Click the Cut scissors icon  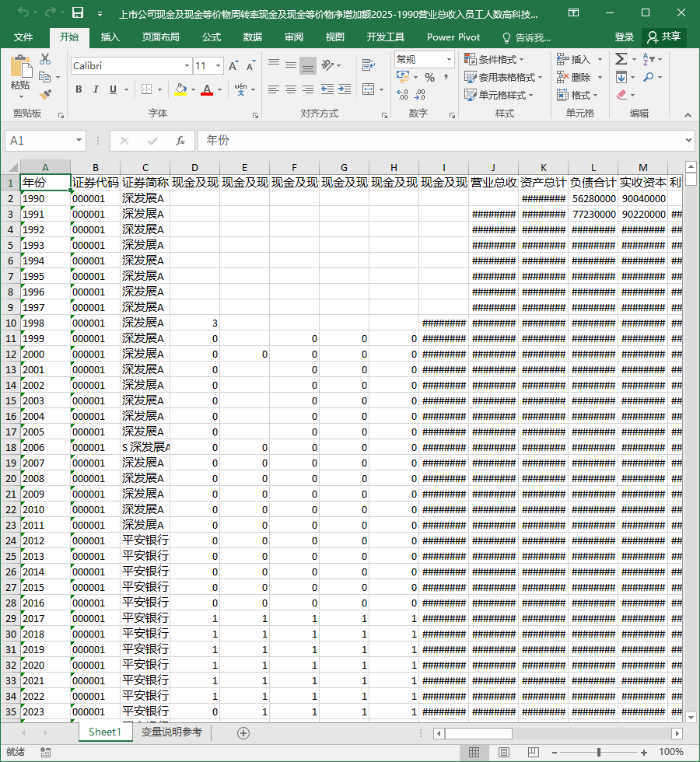pos(45,59)
